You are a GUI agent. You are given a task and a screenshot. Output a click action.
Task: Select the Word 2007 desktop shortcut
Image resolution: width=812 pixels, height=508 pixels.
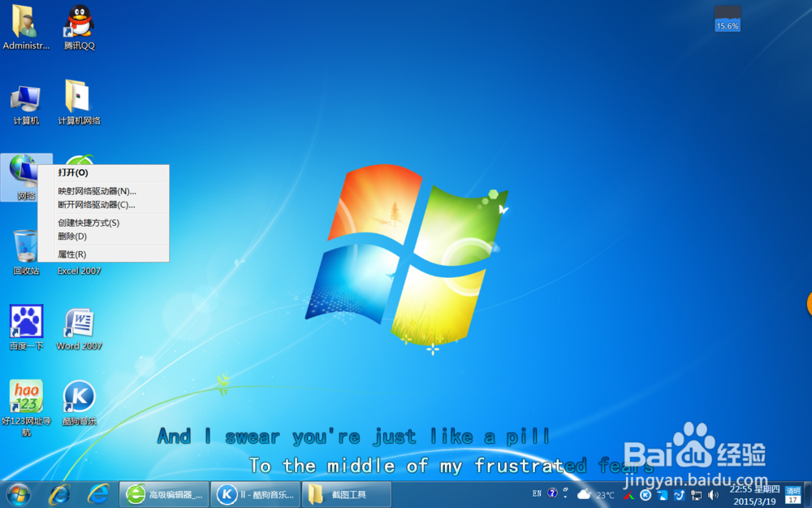[x=80, y=328]
